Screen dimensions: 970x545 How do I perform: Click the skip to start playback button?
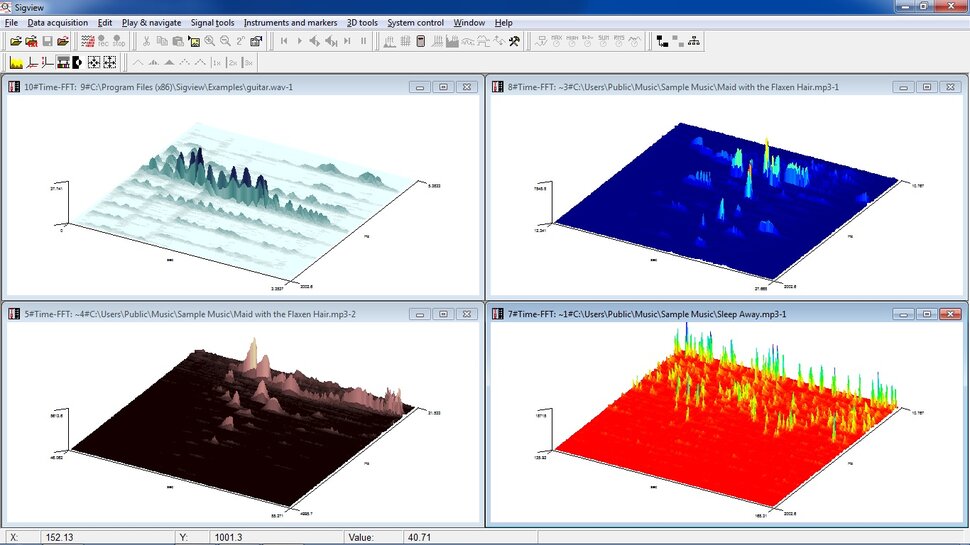pyautogui.click(x=284, y=41)
